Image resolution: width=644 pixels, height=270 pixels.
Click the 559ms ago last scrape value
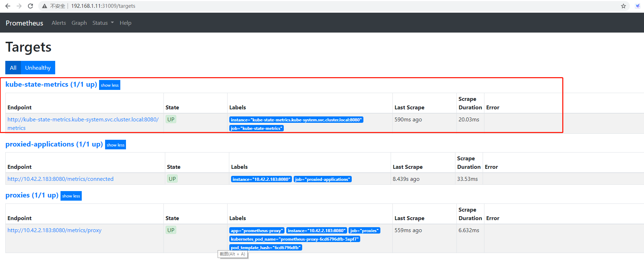tap(408, 230)
